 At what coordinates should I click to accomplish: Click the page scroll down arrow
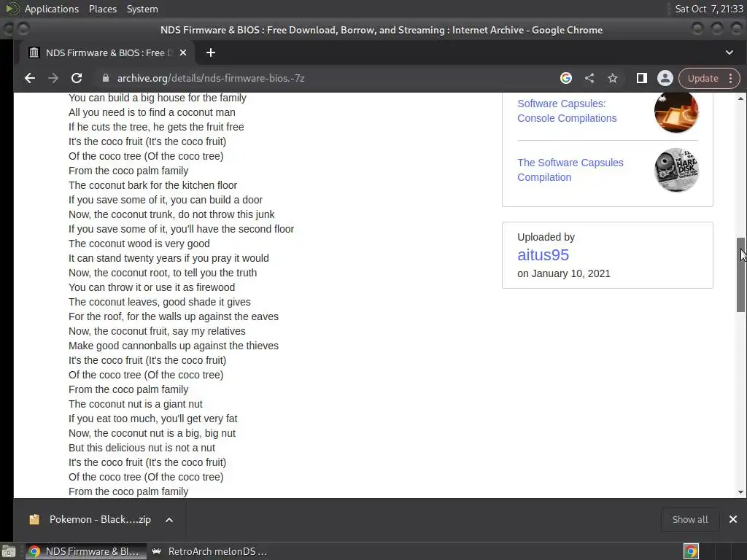[x=741, y=492]
